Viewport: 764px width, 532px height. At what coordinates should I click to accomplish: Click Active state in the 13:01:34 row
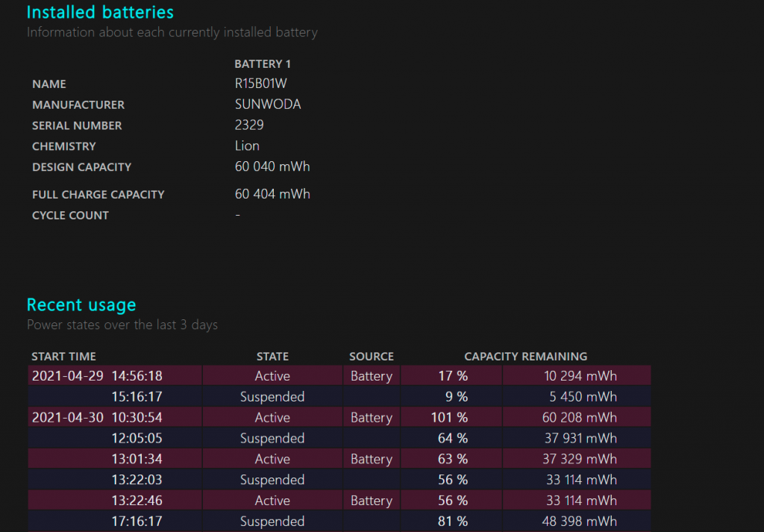(x=272, y=459)
